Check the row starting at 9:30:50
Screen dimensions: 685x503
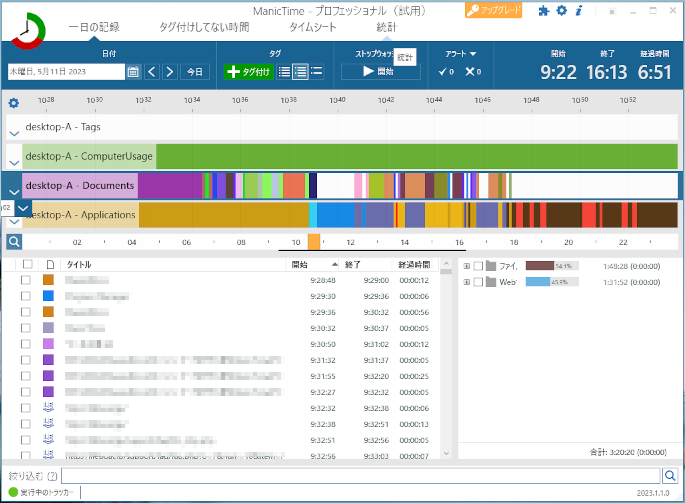(x=26, y=344)
